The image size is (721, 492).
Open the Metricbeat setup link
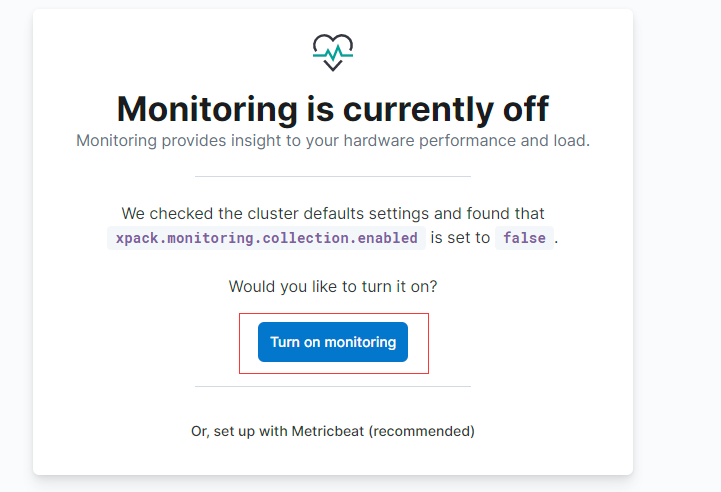click(332, 431)
